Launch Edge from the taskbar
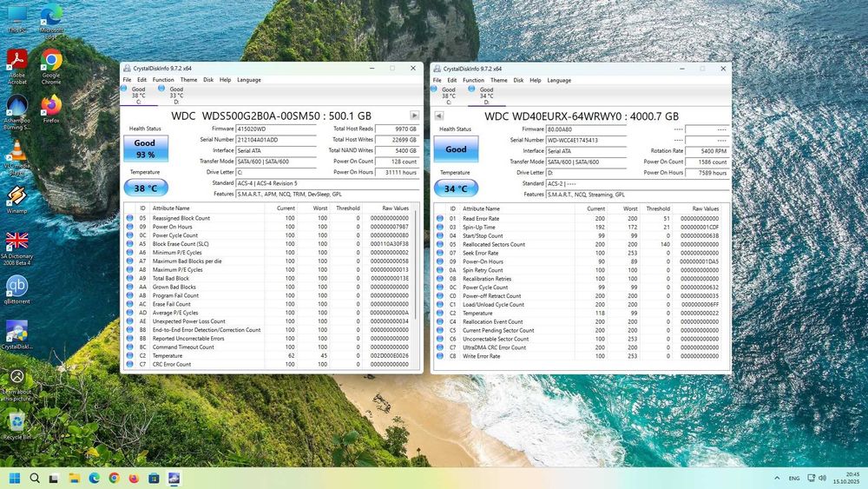The width and height of the screenshot is (868, 489). point(94,478)
